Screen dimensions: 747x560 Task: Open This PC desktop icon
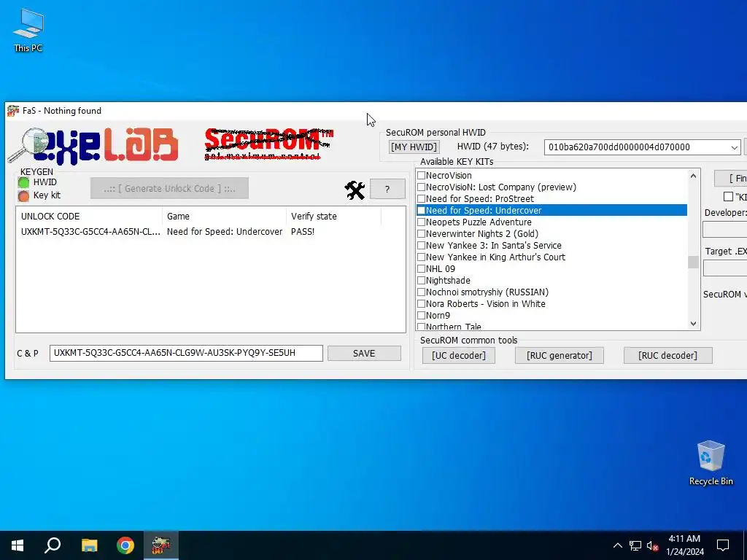coord(28,31)
